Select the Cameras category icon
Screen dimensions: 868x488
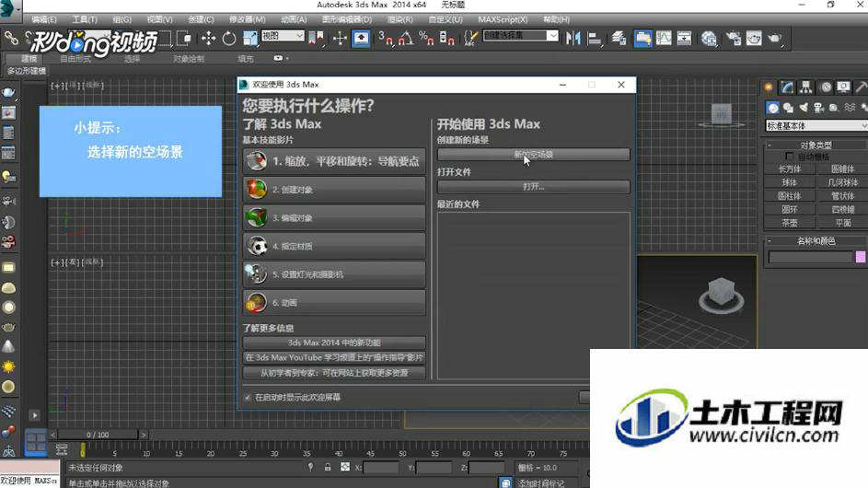tap(818, 108)
